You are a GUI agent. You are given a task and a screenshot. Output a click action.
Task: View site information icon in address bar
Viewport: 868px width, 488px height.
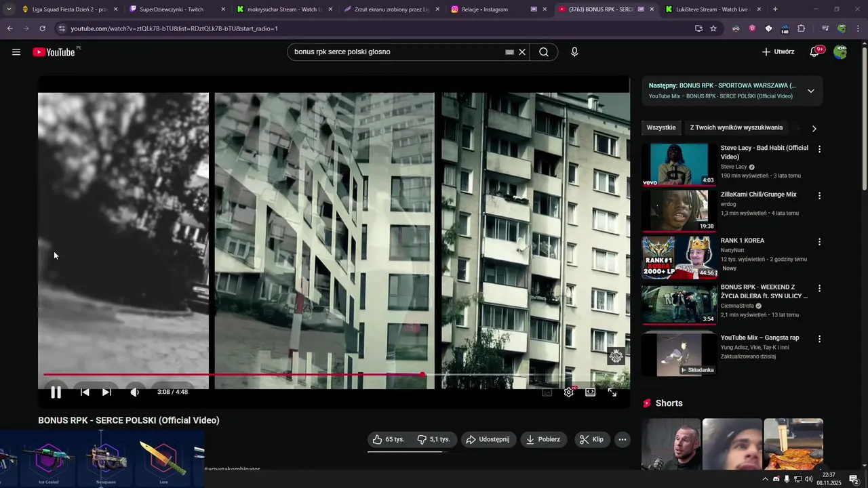coord(62,28)
